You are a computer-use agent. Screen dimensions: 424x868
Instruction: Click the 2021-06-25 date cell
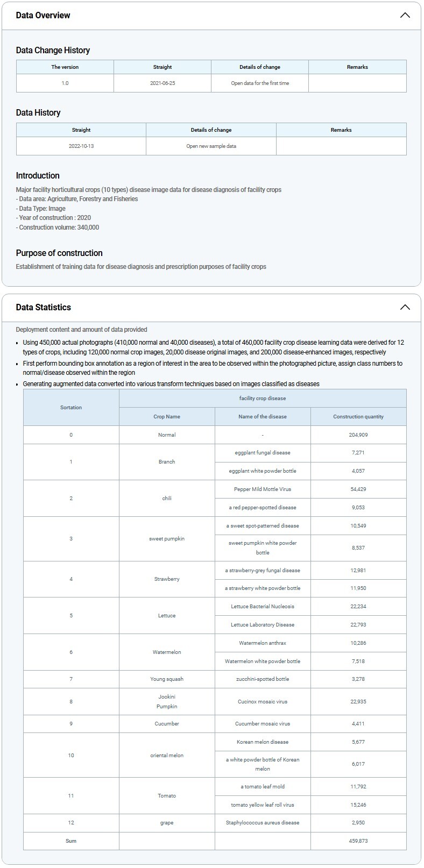[162, 83]
